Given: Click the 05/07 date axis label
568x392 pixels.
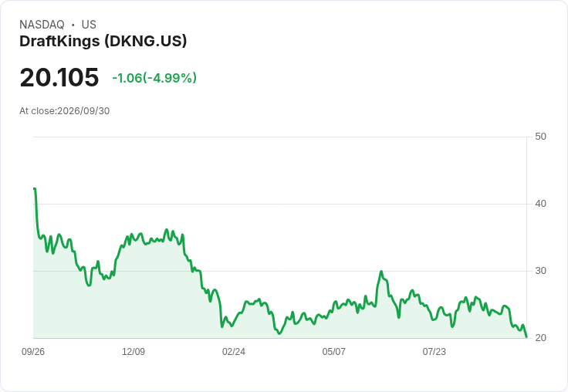Looking at the screenshot, I should (x=333, y=351).
